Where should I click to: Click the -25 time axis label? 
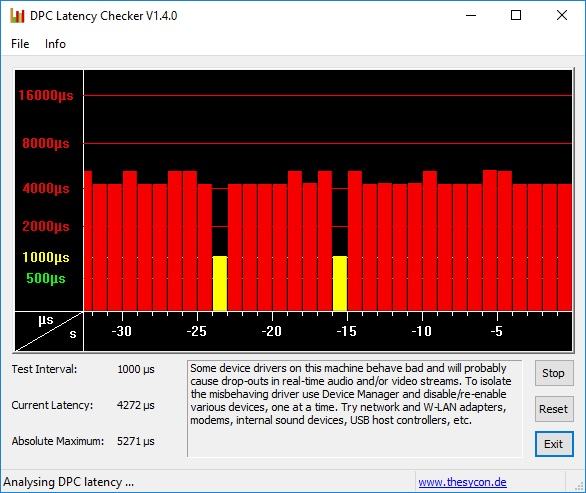[197, 331]
